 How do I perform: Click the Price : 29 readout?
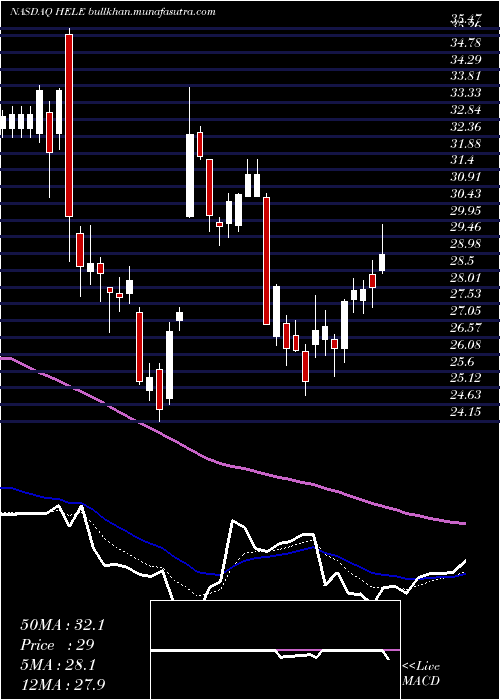[57, 645]
